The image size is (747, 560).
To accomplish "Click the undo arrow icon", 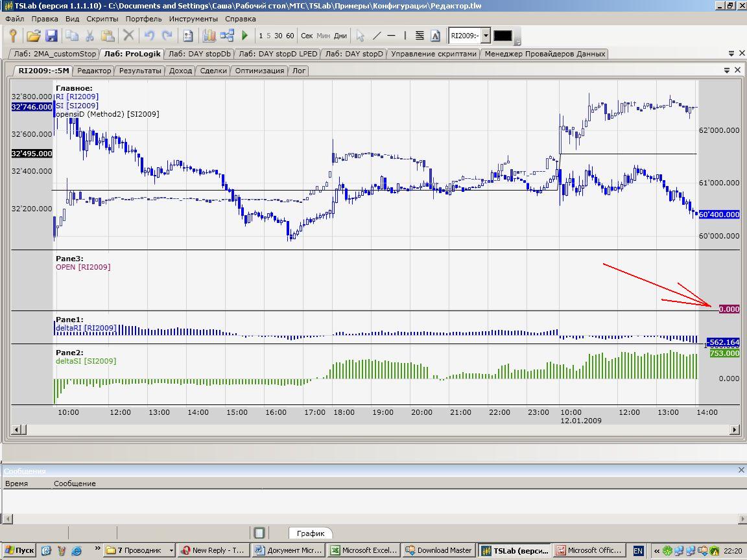I will pos(149,36).
